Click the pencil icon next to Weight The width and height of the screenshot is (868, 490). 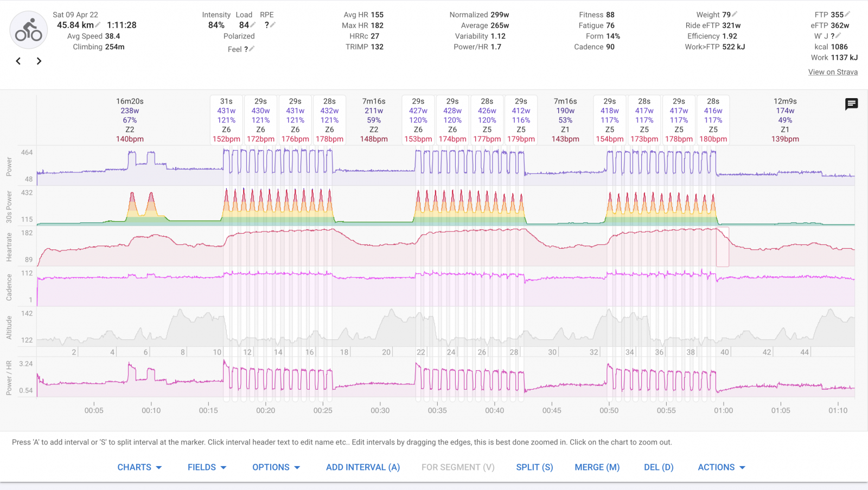point(735,15)
